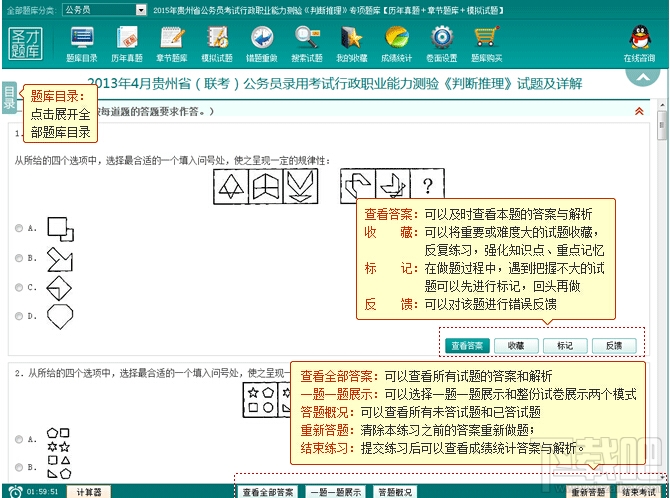Viewport: 670px width, 498px height.
Task: Click 在线咨询 QQ penguin icon
Action: point(639,44)
